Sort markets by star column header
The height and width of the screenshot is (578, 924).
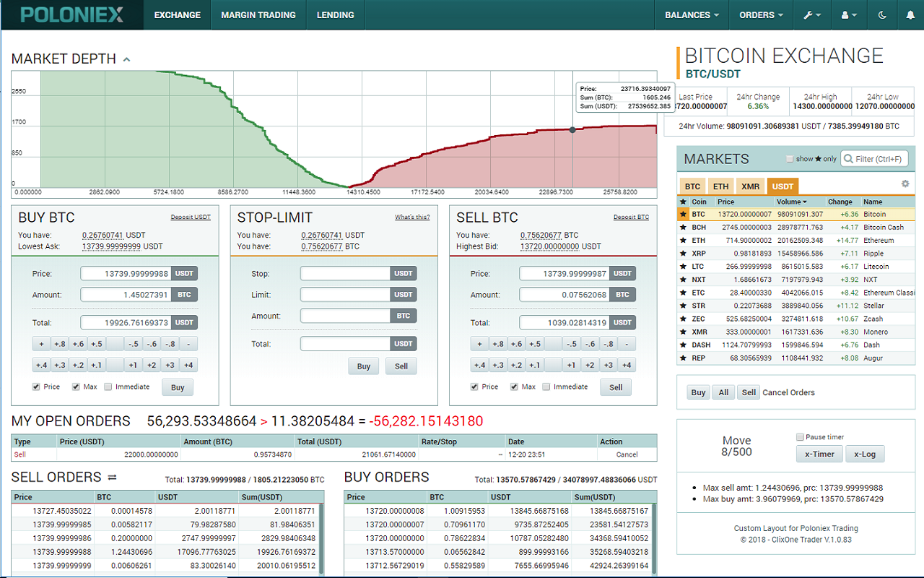pos(683,202)
